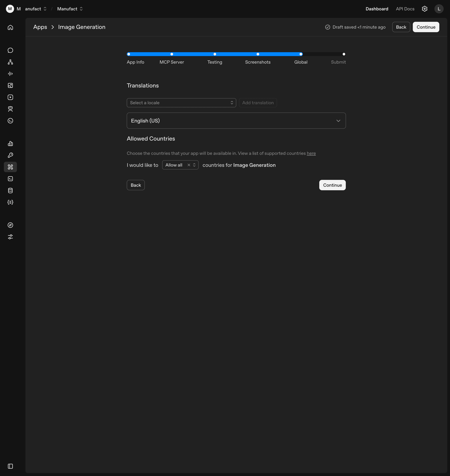
Task: Open the Audio waveform section
Action: (x=10, y=74)
